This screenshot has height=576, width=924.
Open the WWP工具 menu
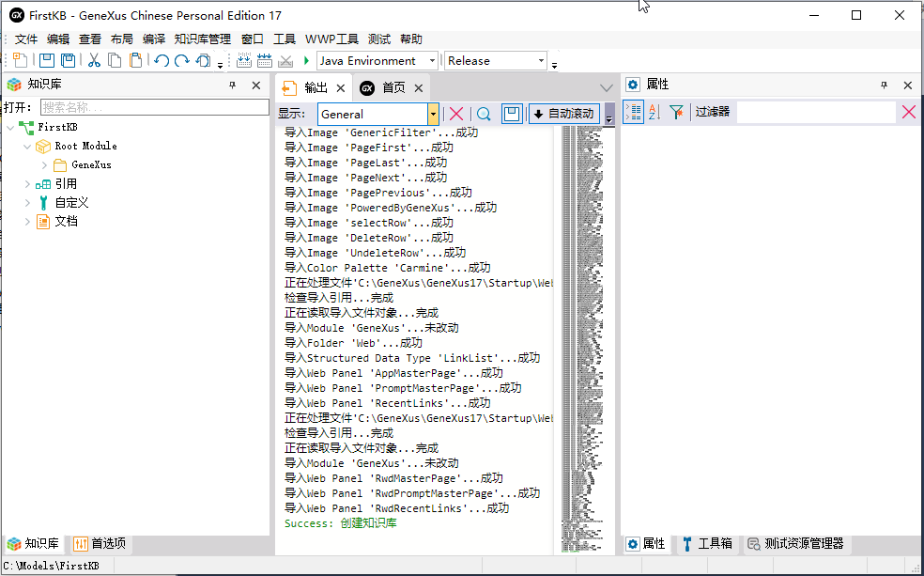coord(331,39)
